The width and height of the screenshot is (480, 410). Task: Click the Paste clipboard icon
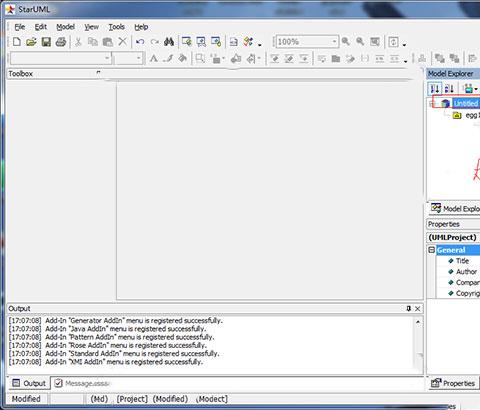[107, 42]
